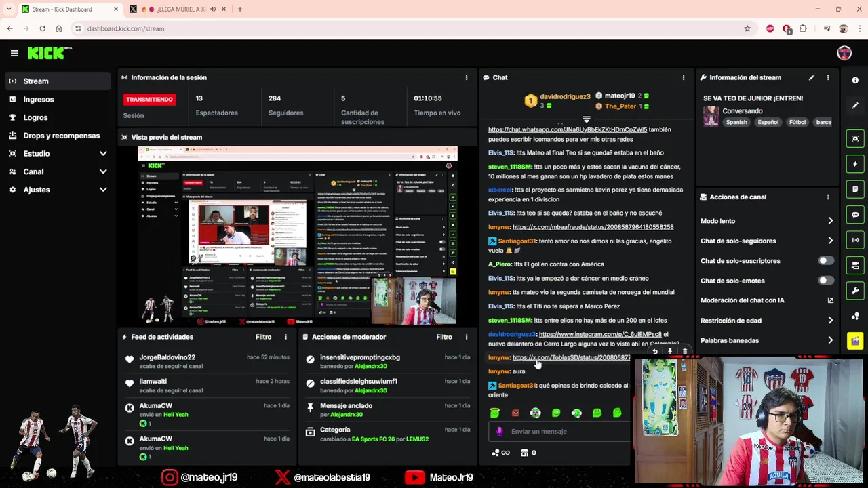868x488 pixels.
Task: Reply to the hovered lunynw chat message
Action: tap(655, 351)
